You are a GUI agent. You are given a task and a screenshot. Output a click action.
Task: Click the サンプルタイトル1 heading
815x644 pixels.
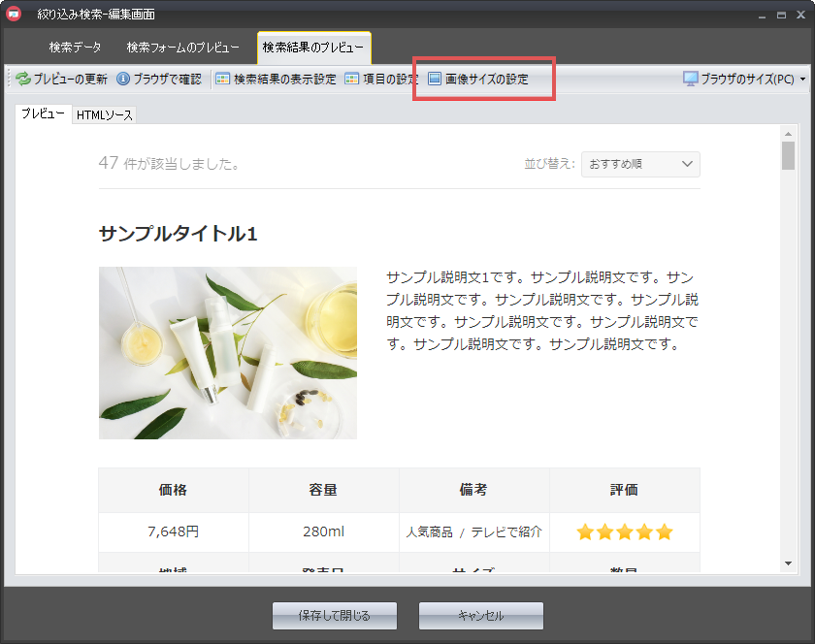pos(178,234)
